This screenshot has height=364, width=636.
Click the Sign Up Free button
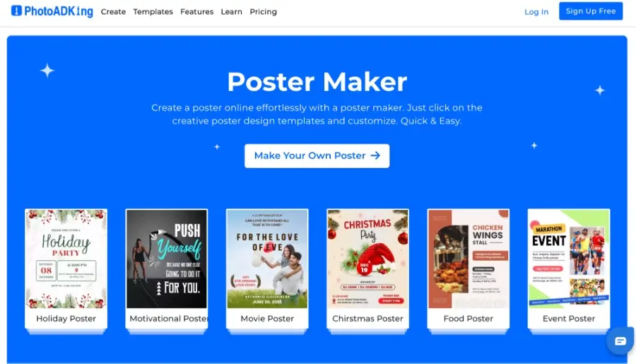591,11
